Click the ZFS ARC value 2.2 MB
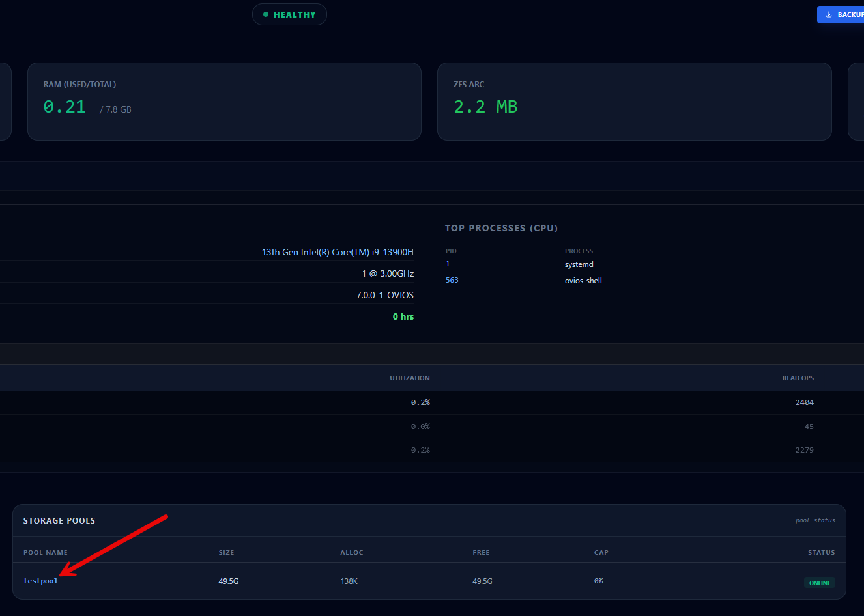Viewport: 864px width, 616px height. [485, 107]
